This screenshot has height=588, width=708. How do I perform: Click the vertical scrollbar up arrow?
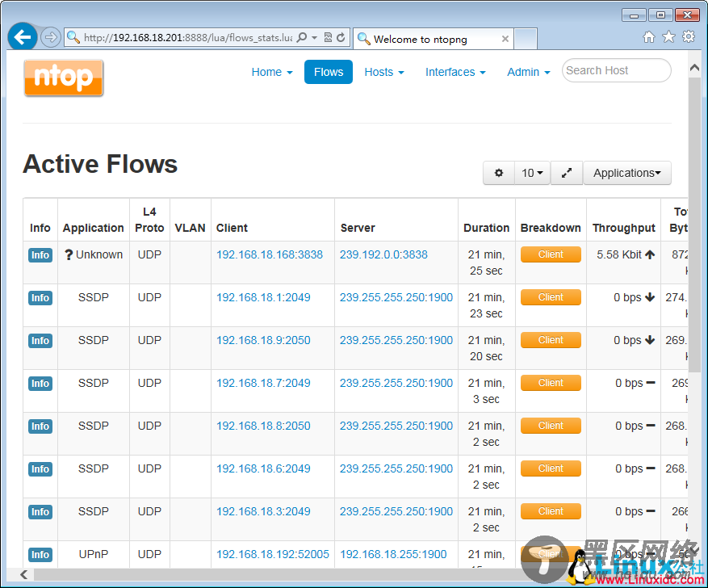695,68
